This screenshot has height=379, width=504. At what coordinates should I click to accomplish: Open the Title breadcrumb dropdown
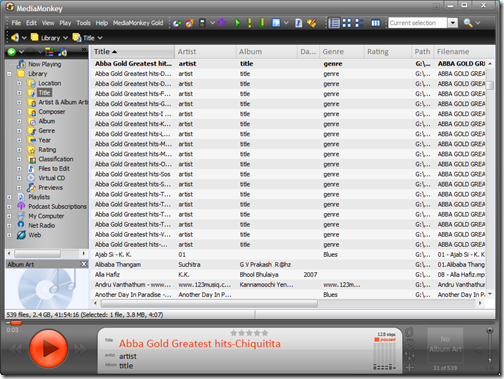[100, 38]
